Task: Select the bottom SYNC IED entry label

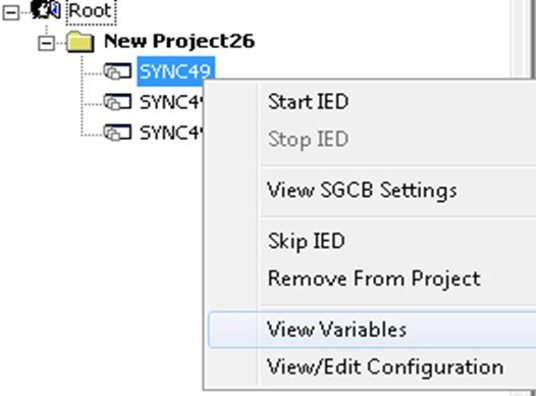Action: click(x=172, y=132)
